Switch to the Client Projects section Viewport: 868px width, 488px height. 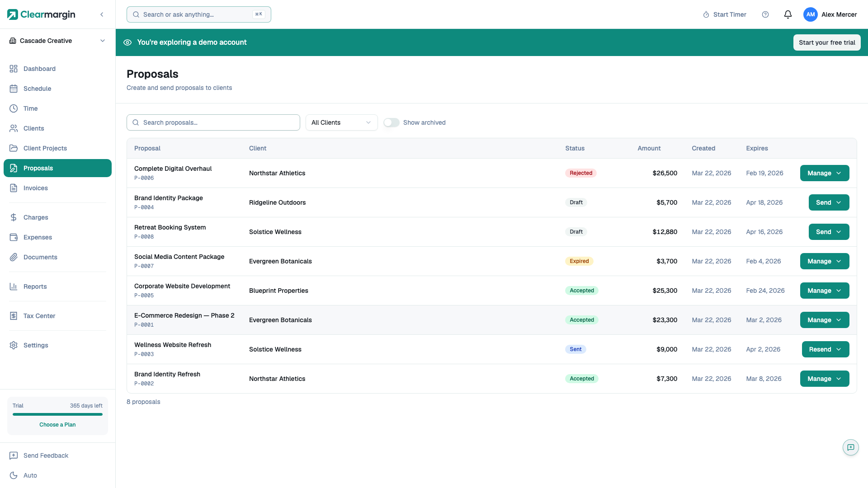click(45, 148)
